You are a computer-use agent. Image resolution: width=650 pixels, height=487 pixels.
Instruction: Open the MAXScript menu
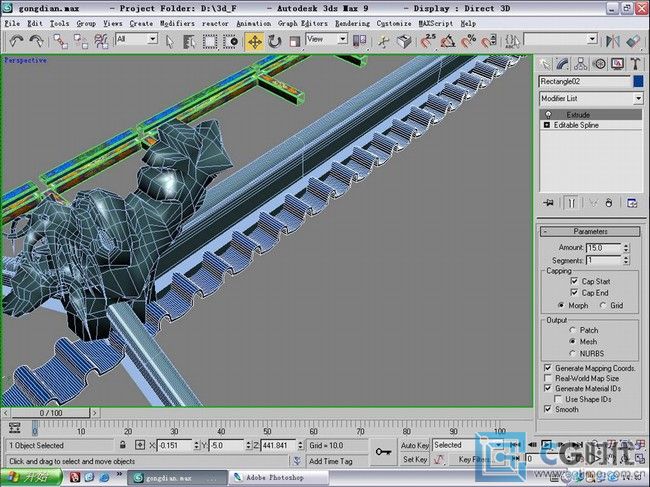435,24
